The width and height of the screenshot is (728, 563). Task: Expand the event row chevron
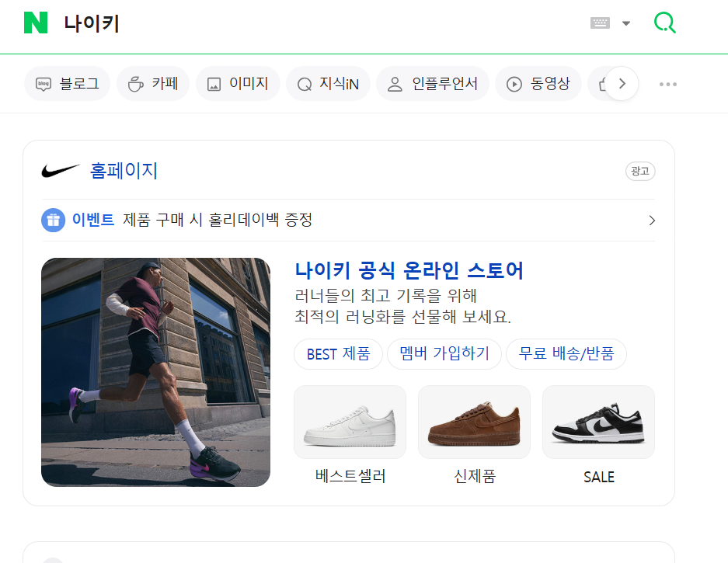[652, 220]
